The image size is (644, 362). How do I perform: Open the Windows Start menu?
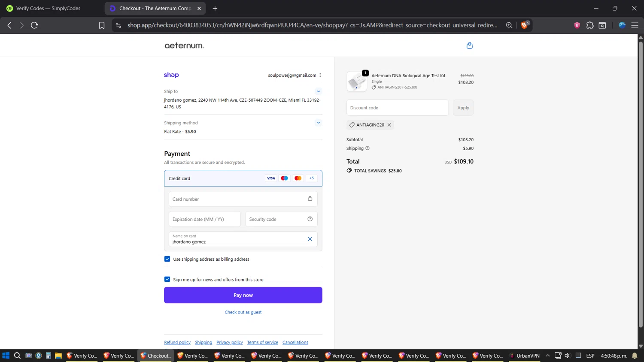point(6,356)
